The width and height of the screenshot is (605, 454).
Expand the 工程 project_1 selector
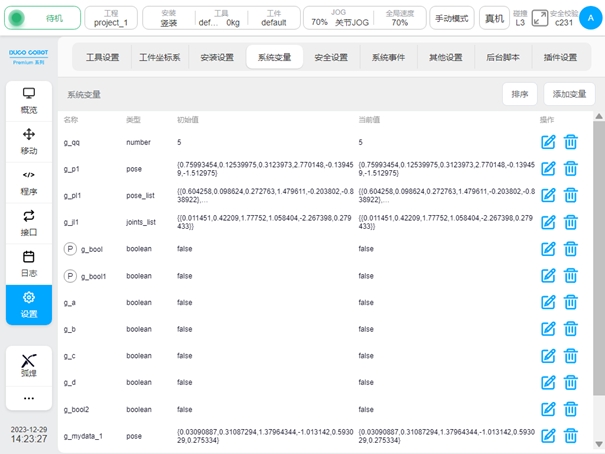pos(111,18)
